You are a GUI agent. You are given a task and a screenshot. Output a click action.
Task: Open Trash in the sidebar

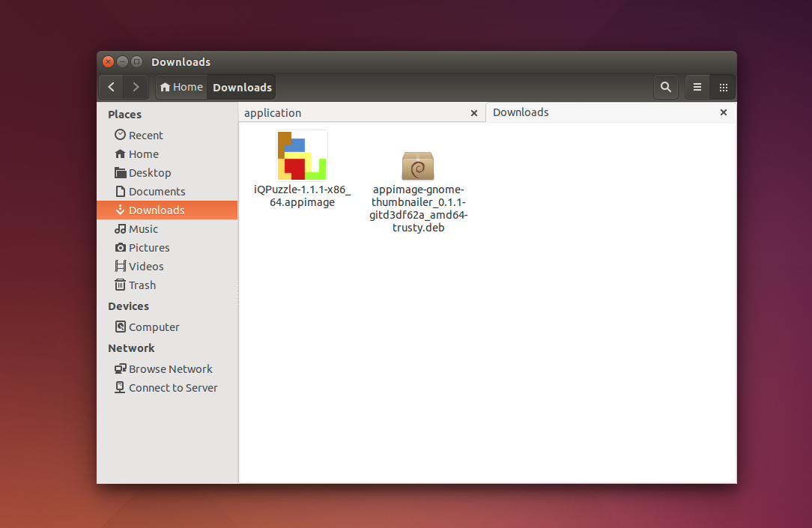pyautogui.click(x=167, y=285)
